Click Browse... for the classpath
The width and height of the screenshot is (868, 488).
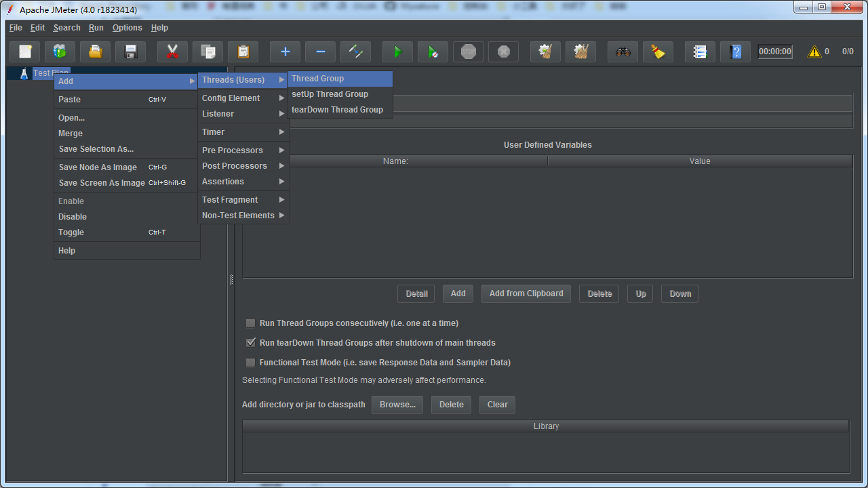click(397, 405)
